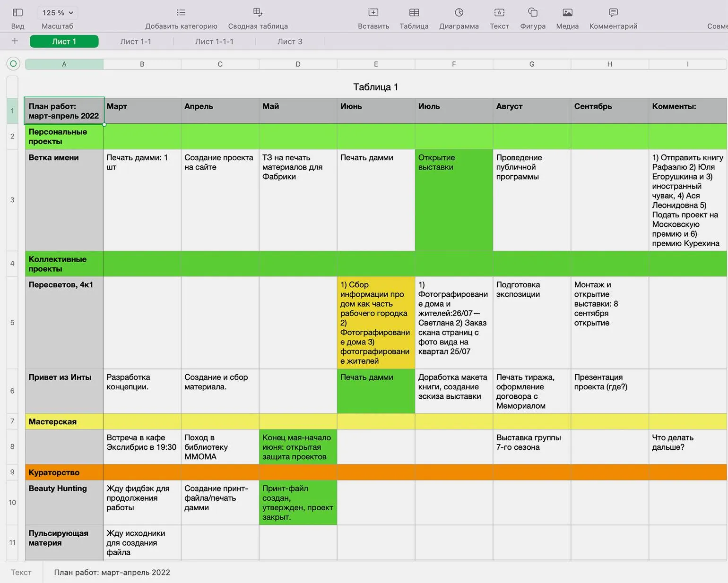Image resolution: width=728 pixels, height=583 pixels.
Task: Add a new table with Таблица icon
Action: [414, 13]
